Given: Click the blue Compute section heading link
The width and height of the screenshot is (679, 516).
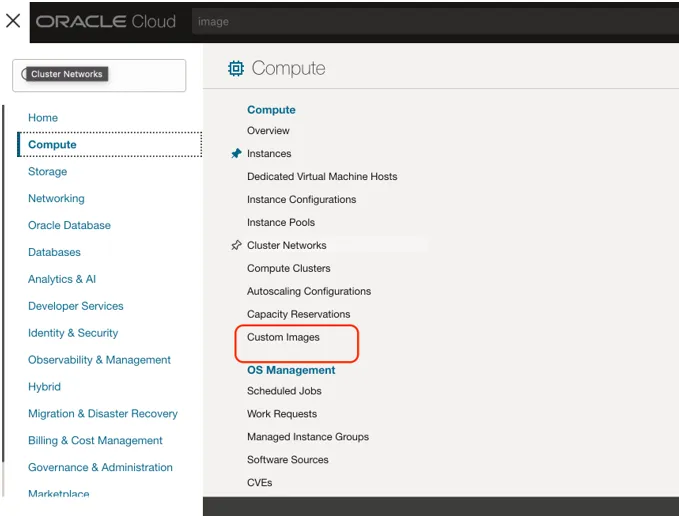Looking at the screenshot, I should tap(271, 110).
